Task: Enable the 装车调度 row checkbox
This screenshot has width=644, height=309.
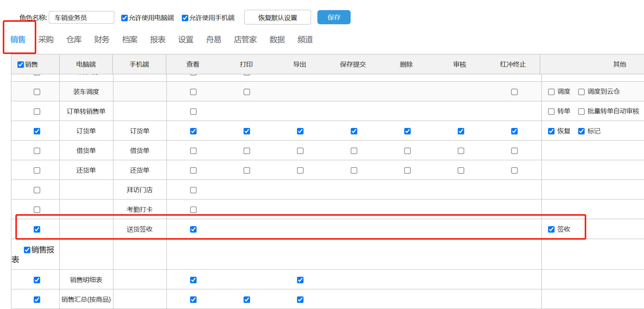Action: [x=37, y=92]
